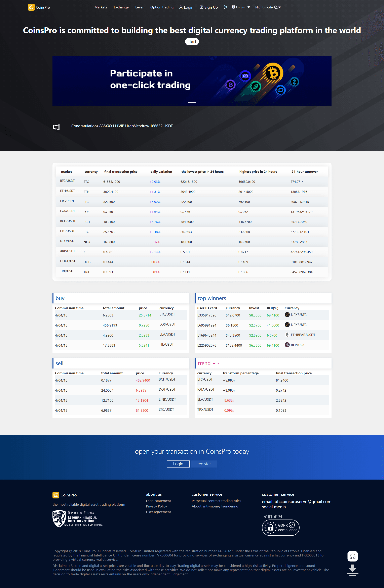Select the ETC/USDT market row
Screen dimensions: 384x588
coord(192,232)
